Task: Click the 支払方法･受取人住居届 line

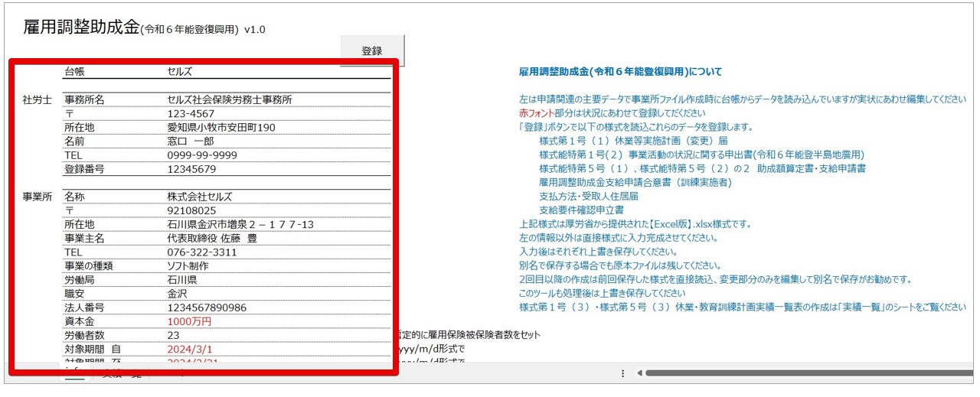Action: (589, 197)
